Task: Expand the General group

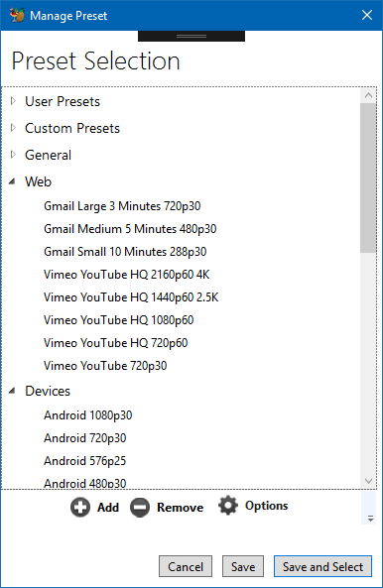Action: [13, 155]
